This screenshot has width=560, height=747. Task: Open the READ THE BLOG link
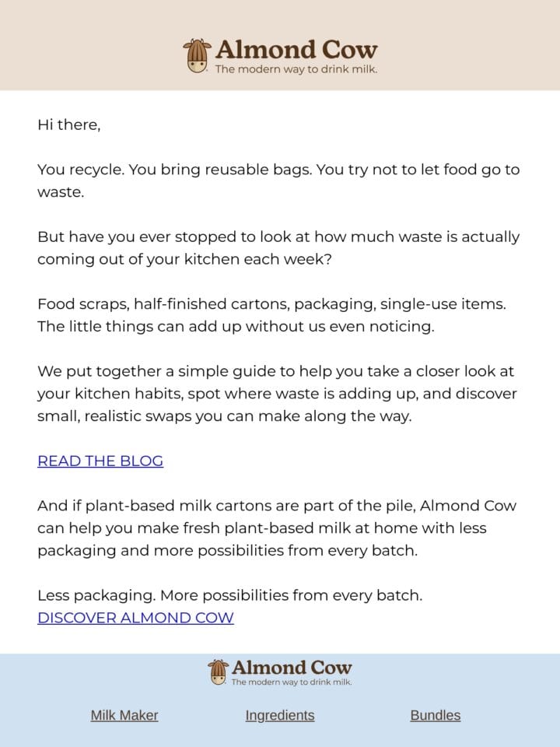point(100,461)
